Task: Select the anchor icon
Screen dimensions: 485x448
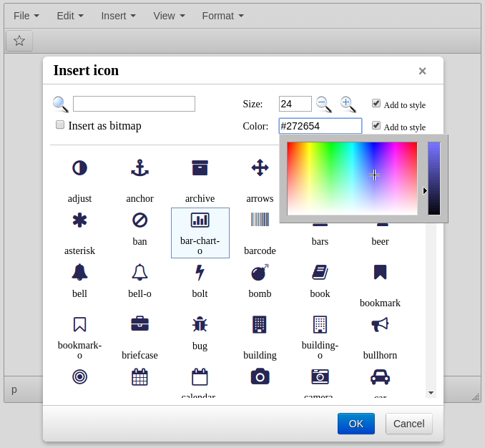Action: tap(139, 168)
